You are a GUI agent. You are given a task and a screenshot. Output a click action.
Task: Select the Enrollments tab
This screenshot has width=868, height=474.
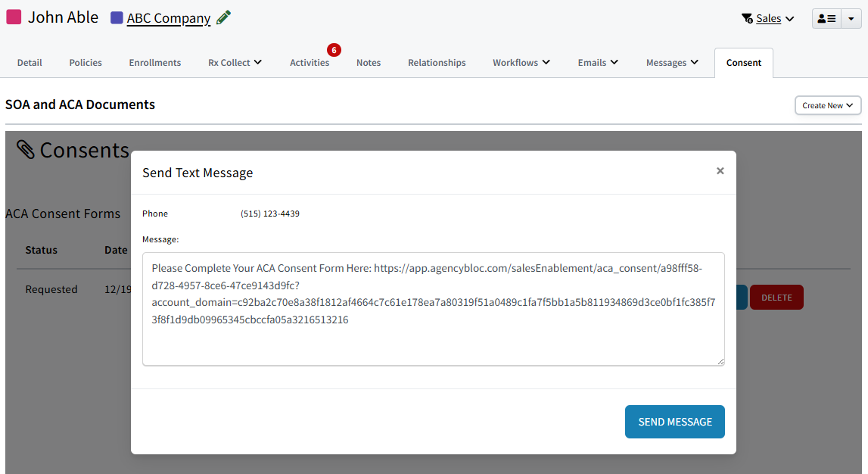click(154, 63)
